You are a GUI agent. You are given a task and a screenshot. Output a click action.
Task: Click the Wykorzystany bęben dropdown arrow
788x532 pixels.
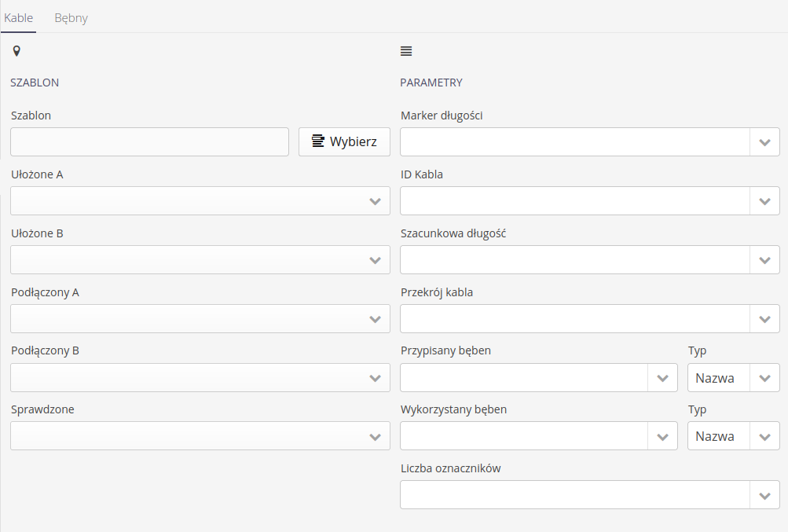[x=662, y=437]
